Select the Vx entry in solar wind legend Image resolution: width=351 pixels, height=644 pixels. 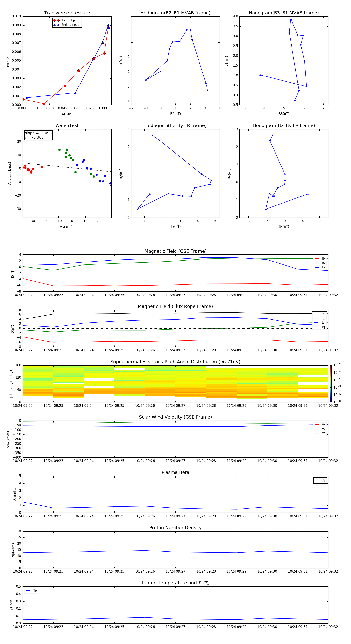320,425
